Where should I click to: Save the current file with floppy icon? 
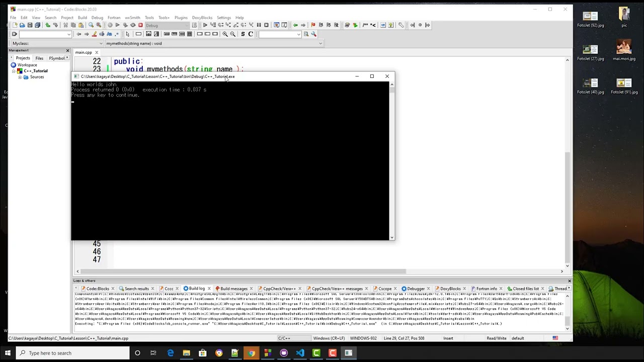click(x=30, y=25)
